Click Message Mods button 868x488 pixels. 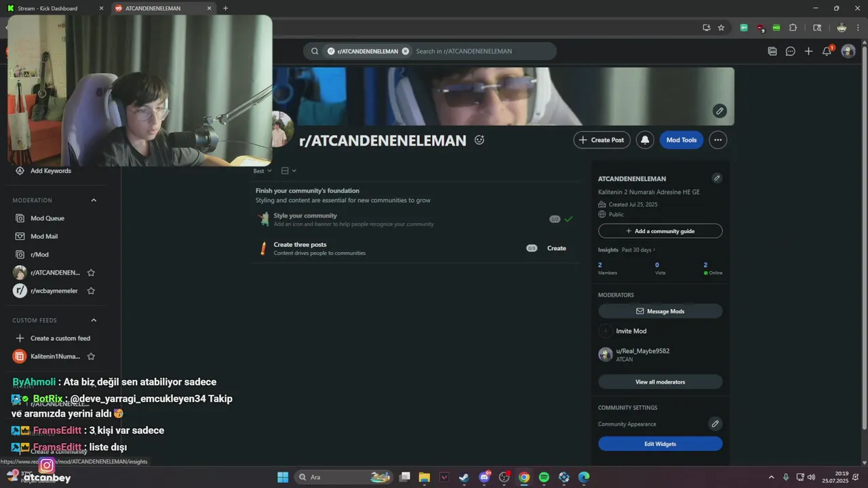coord(660,311)
